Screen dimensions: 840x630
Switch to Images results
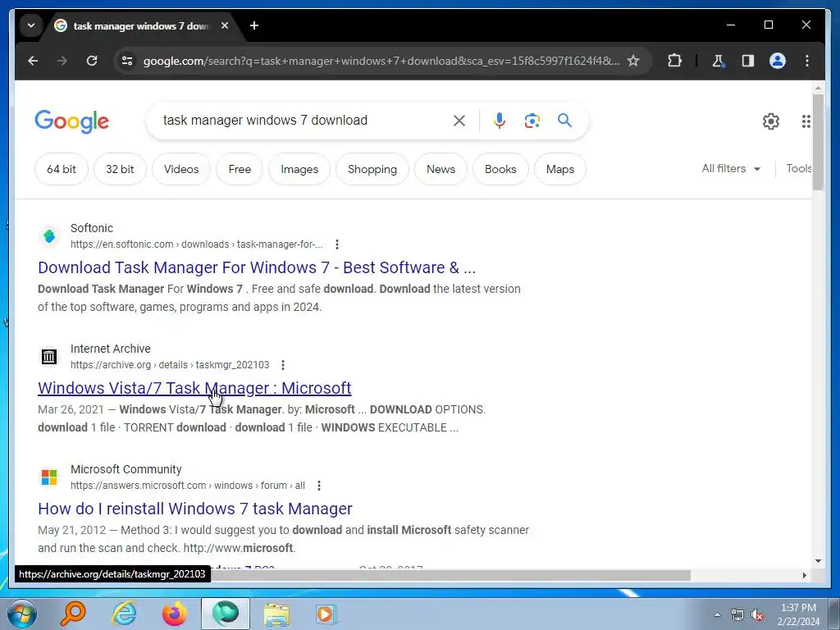pos(299,169)
